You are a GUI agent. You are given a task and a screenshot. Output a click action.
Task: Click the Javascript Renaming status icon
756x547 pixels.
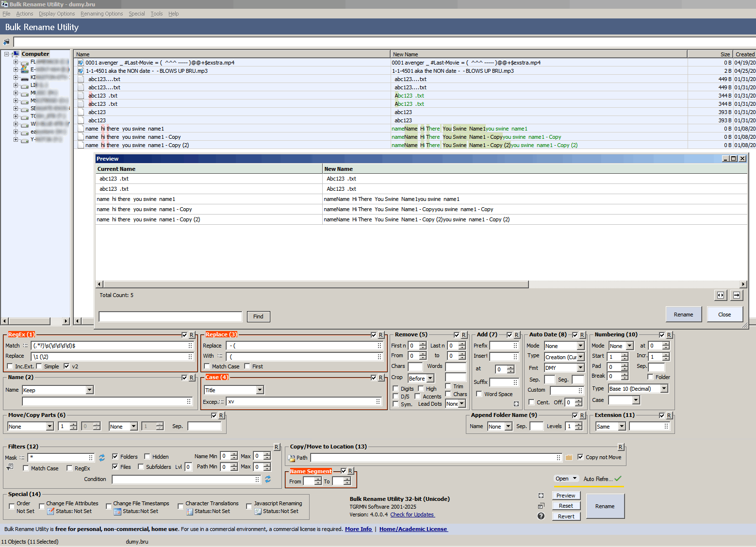[258, 512]
